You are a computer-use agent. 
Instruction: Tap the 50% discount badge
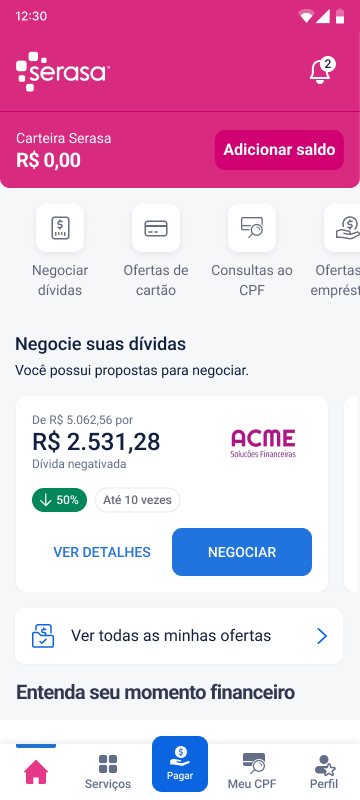[60, 500]
